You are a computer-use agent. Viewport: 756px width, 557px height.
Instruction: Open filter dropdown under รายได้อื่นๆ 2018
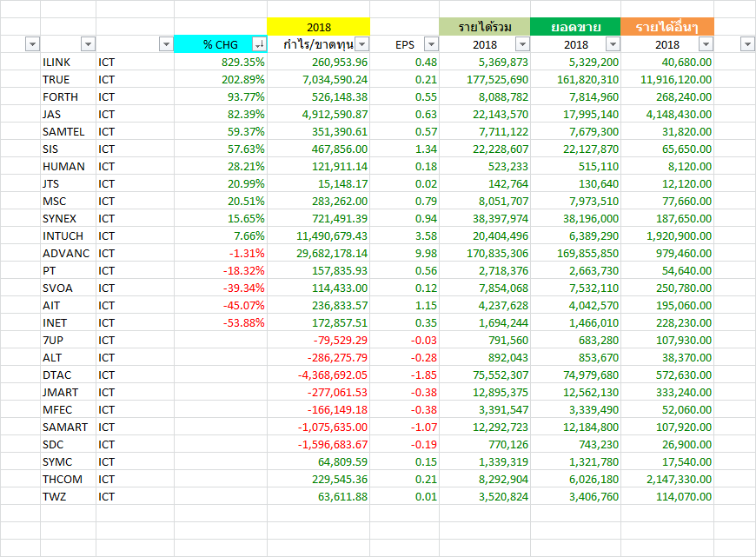[x=706, y=44]
